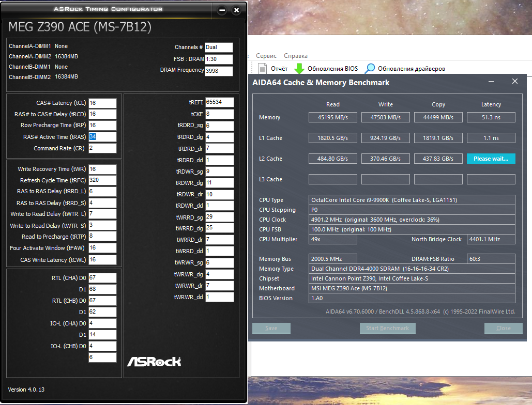Click the Refresh Cycle Time (tRFC) field

[x=102, y=180]
